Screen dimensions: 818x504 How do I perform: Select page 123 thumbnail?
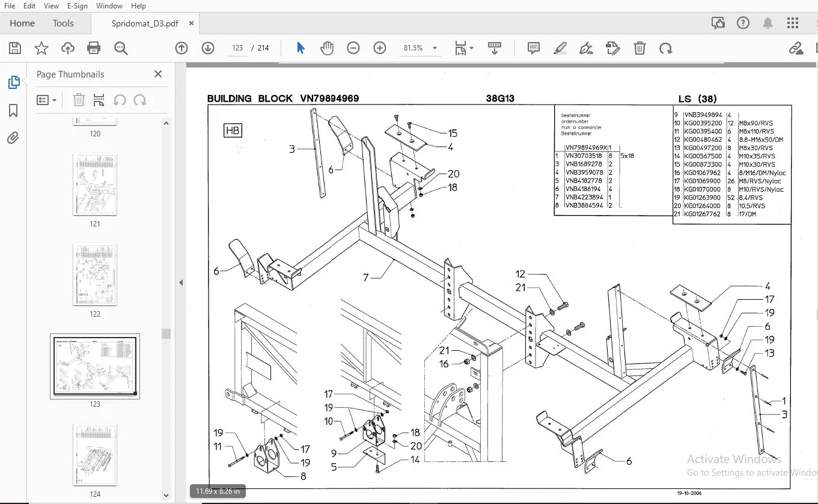pyautogui.click(x=95, y=365)
